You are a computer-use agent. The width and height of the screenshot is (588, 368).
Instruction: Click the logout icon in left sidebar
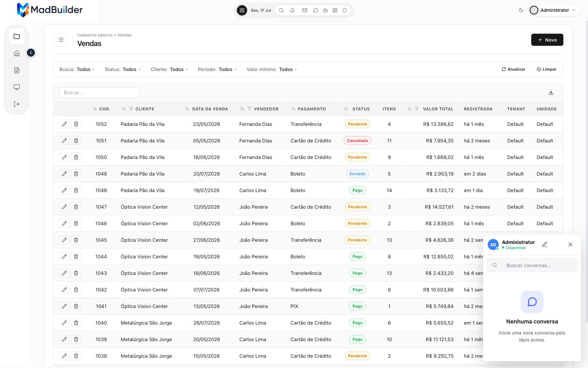(x=17, y=104)
